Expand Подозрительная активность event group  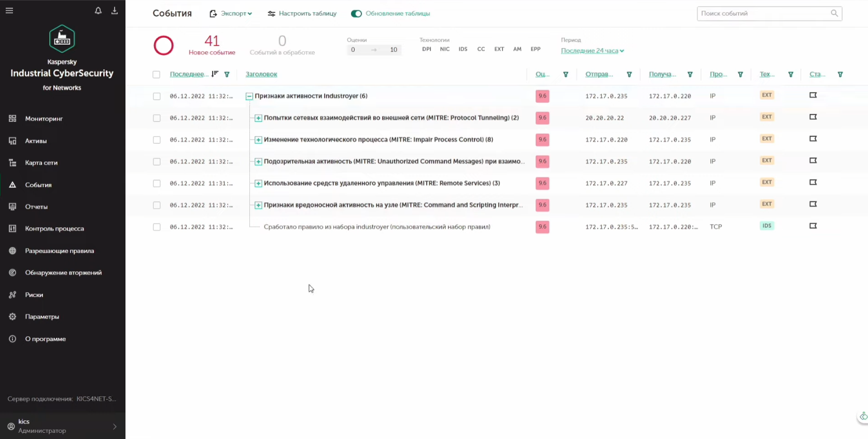tap(258, 162)
